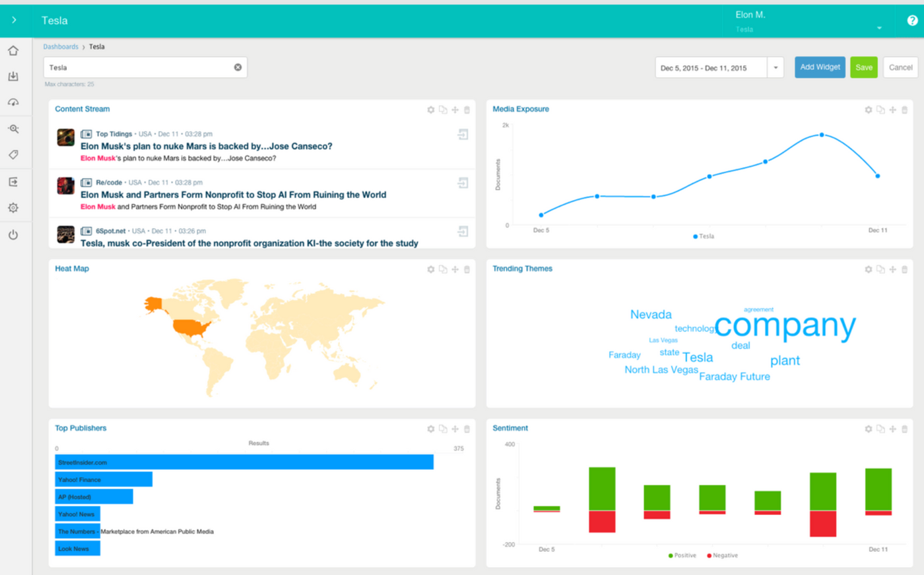Click the open-article icon for 6Spot.net story
Screen dimensions: 924x575
[463, 232]
